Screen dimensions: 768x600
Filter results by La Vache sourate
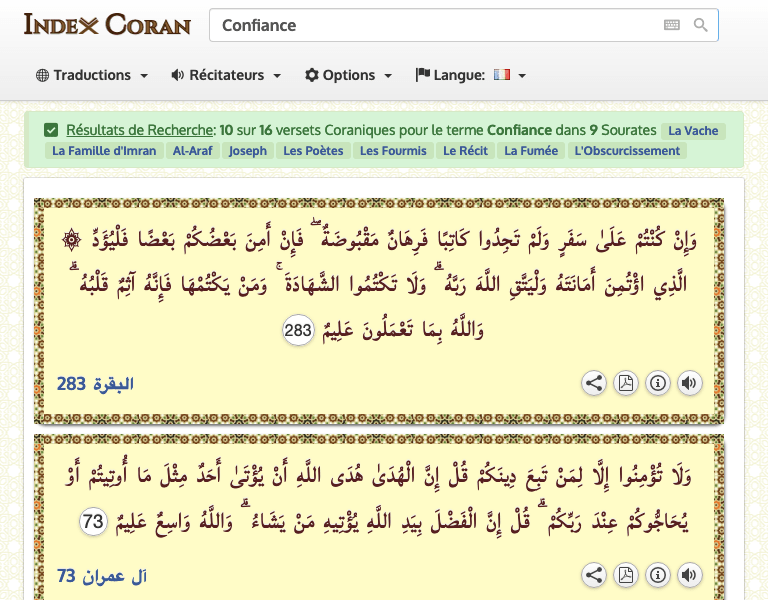pos(692,131)
